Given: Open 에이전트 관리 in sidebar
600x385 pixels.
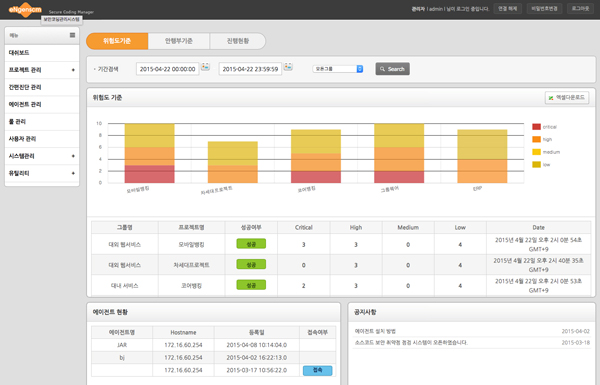Looking at the screenshot, I should click(42, 104).
